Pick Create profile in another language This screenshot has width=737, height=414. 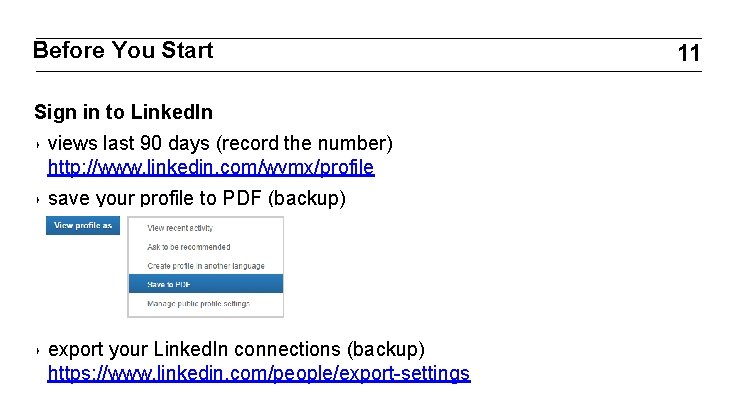click(205, 265)
